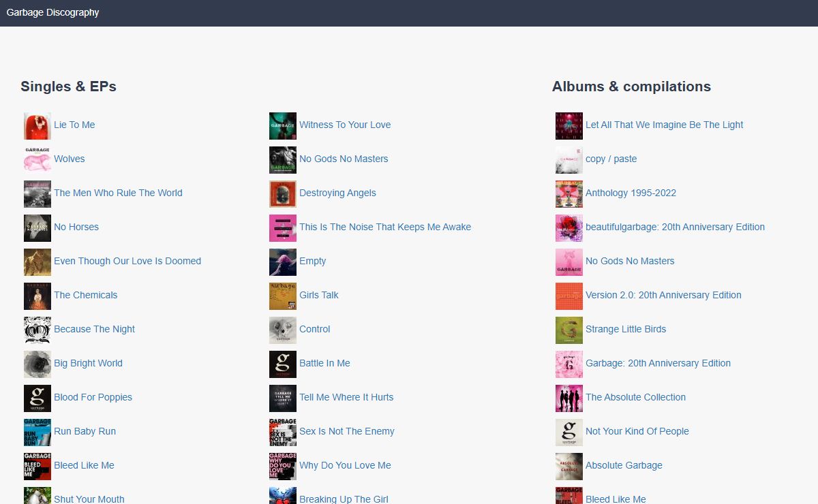The height and width of the screenshot is (504, 818).
Task: Open the Control single link
Action: (314, 329)
